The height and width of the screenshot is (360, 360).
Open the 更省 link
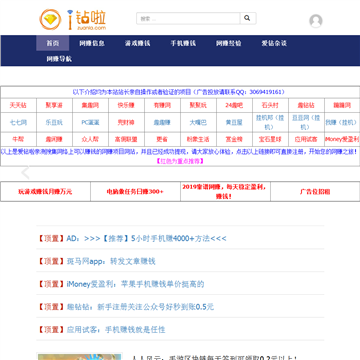point(162,139)
